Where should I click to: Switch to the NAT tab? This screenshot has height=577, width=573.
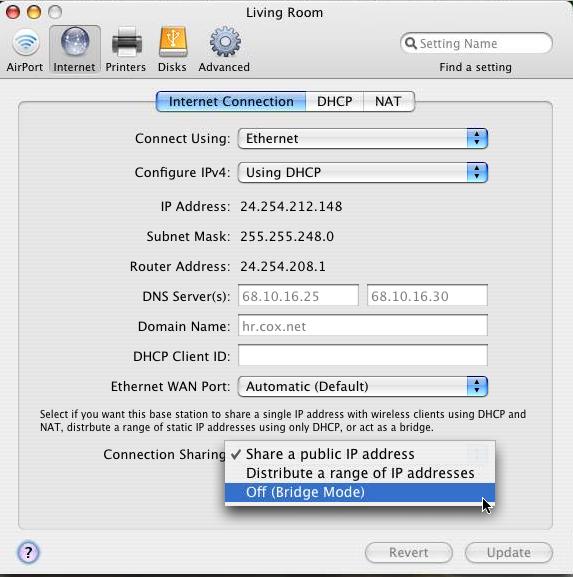[x=389, y=101]
